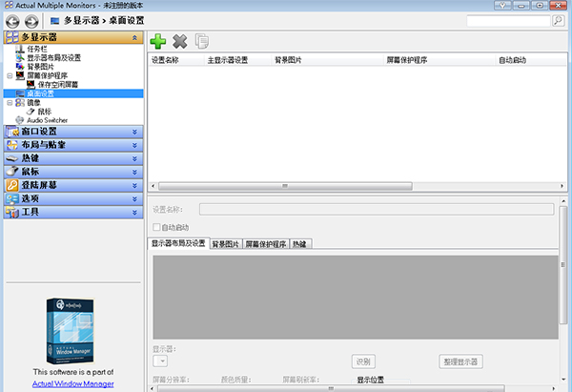Go forward with the right arrow button
Viewport: 572px width, 392px height.
[31, 22]
